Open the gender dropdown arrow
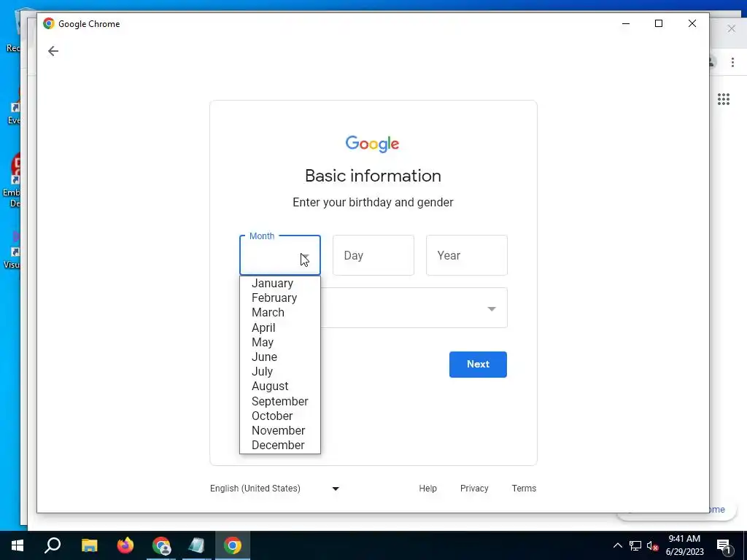747x560 pixels. coord(492,308)
